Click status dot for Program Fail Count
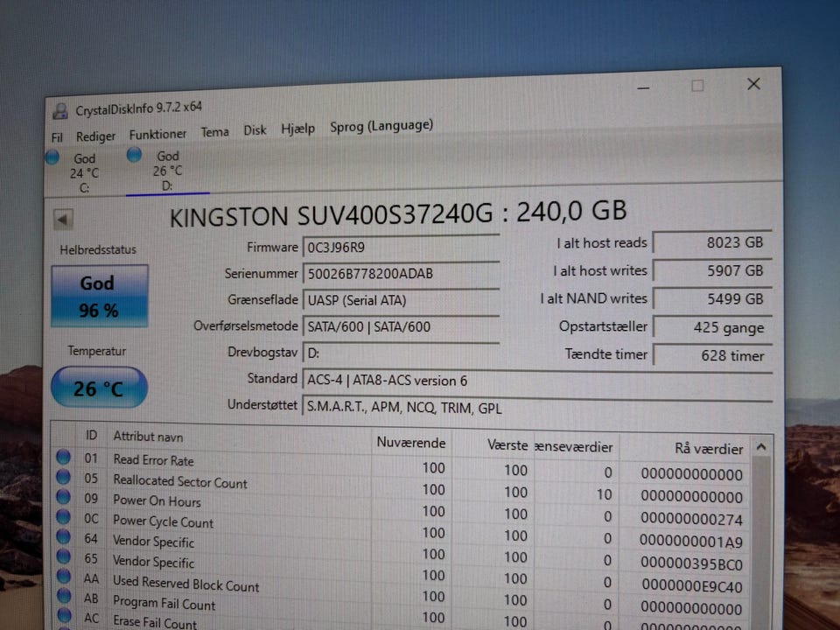840x630 pixels. tap(64, 595)
